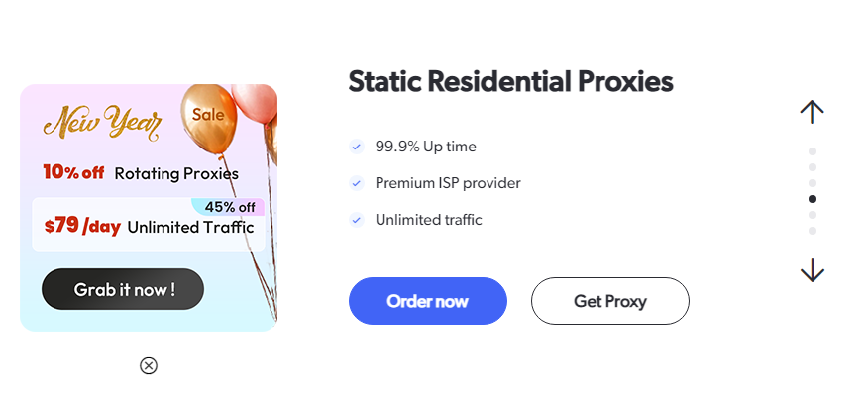Select the last carousel dot
This screenshot has height=396, width=868.
click(x=813, y=231)
